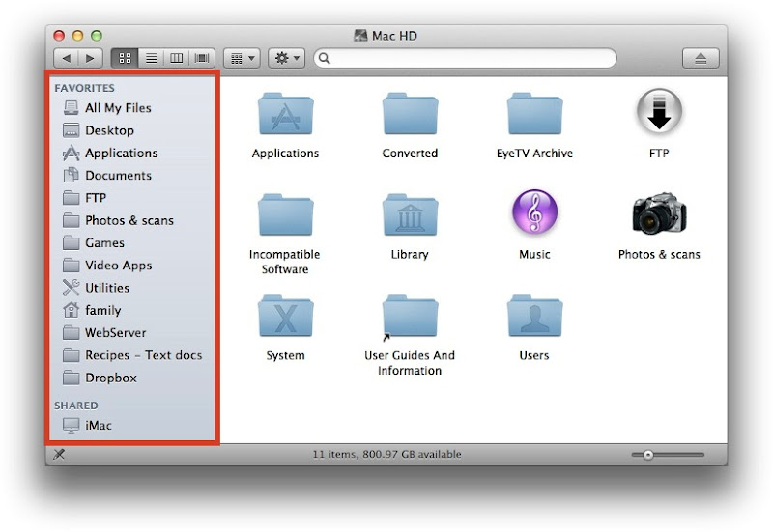This screenshot has height=532, width=773.
Task: Switch to icon view
Action: [x=126, y=58]
